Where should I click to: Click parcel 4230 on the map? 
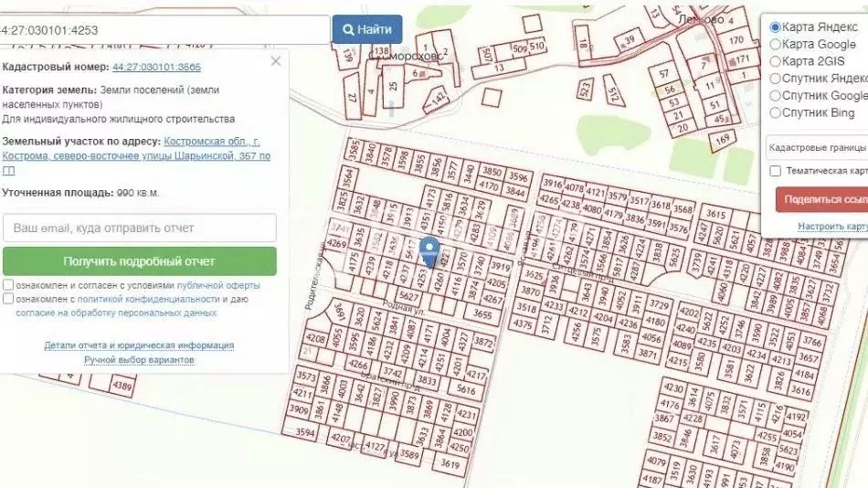tap(673, 387)
